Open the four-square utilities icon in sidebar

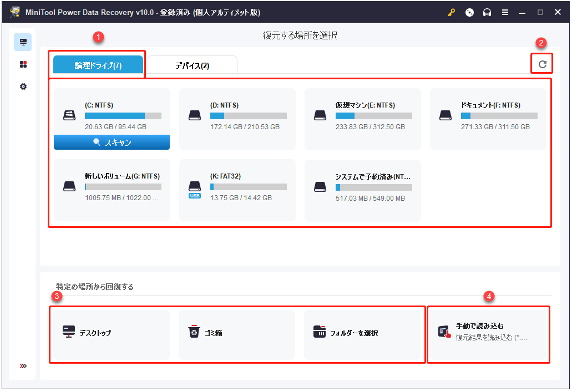pos(23,64)
